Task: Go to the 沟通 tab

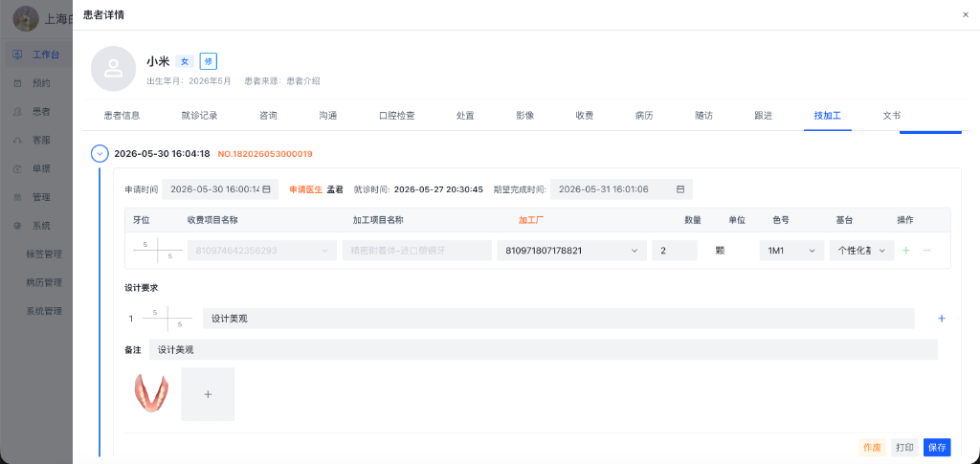Action: [328, 116]
